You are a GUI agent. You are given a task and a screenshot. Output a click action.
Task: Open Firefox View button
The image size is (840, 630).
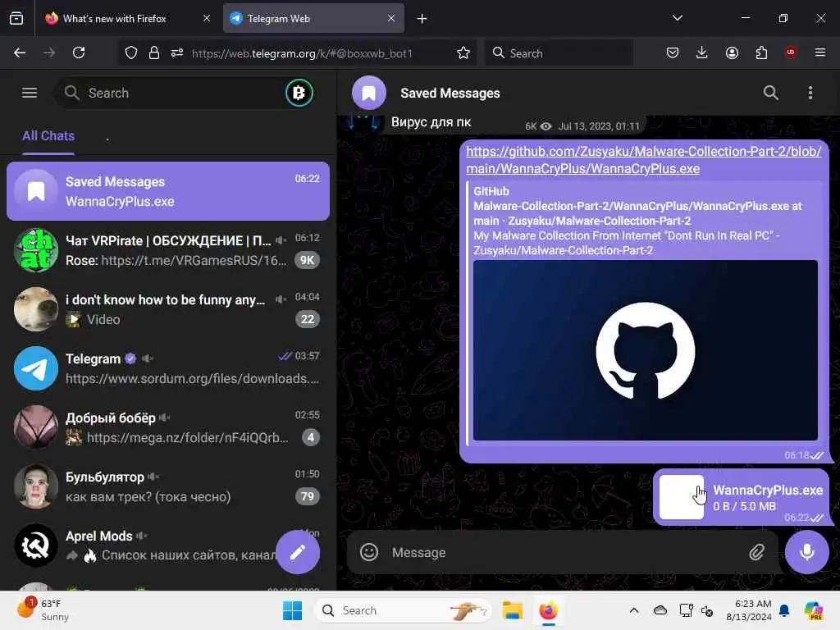coord(16,18)
